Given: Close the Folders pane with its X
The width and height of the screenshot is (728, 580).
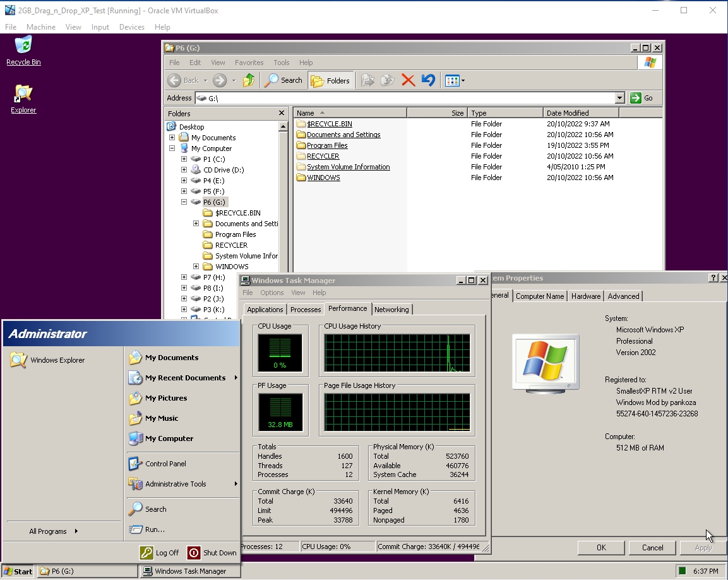Looking at the screenshot, I should [282, 113].
